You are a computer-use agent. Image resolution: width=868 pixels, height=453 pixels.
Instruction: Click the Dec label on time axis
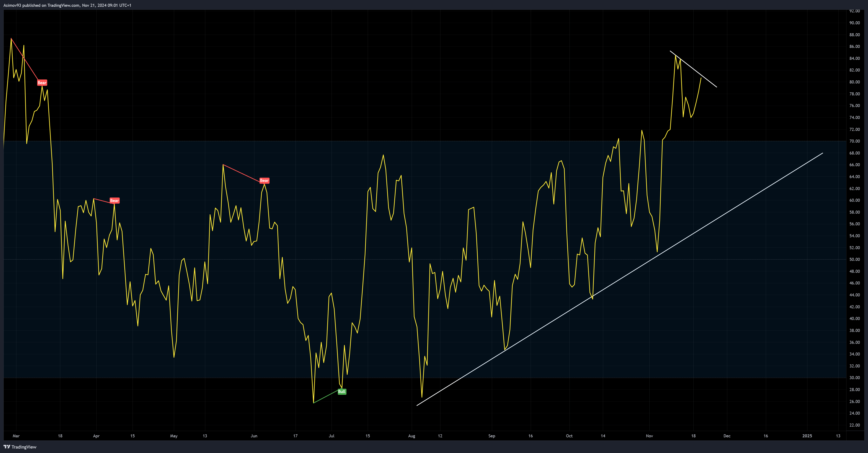click(x=727, y=436)
